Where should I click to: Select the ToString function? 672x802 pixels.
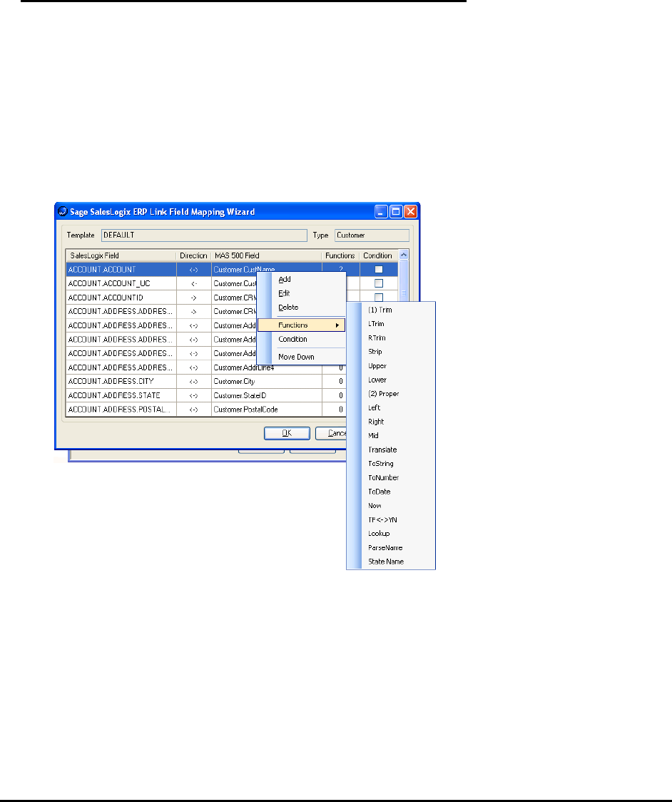[x=391, y=464]
